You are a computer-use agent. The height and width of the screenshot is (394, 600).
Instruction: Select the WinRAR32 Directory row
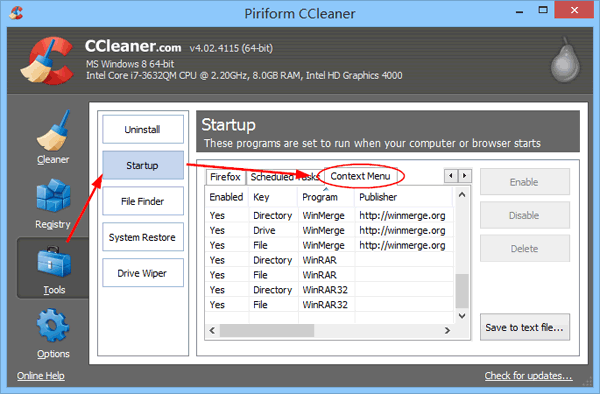coord(329,290)
